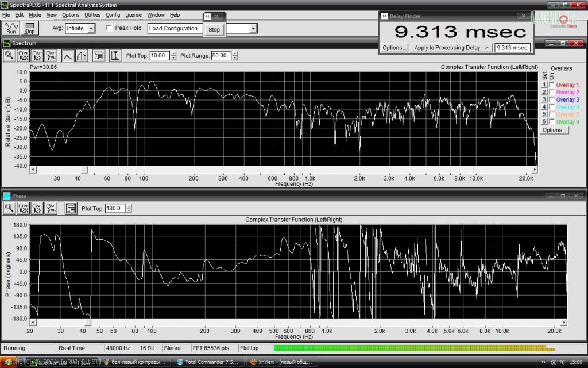
Task: Click the Spectrum autoscale vertical range icon
Action: 115,56
